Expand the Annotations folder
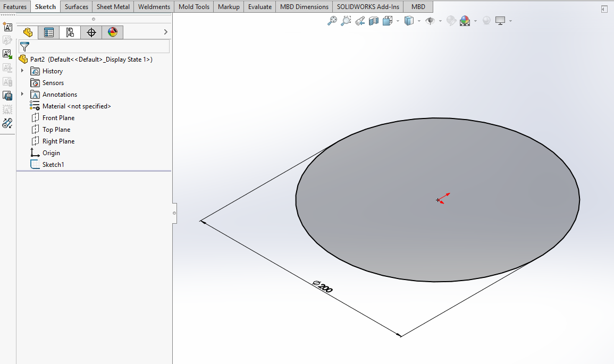Image resolution: width=614 pixels, height=364 pixels. click(x=22, y=95)
